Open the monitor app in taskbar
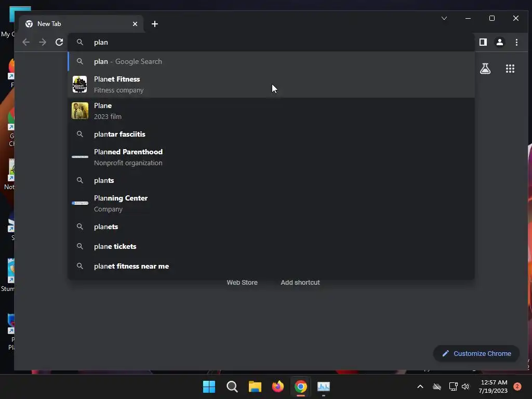The height and width of the screenshot is (399, 532). 324,387
